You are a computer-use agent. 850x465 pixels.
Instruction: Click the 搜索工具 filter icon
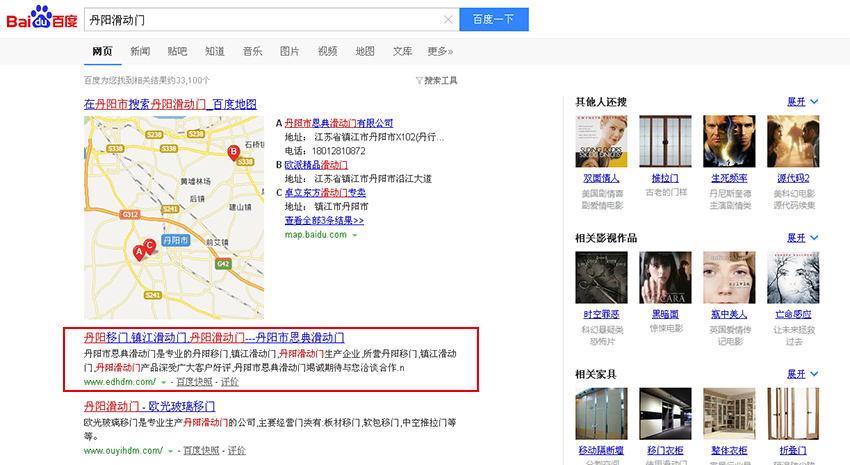pos(419,81)
